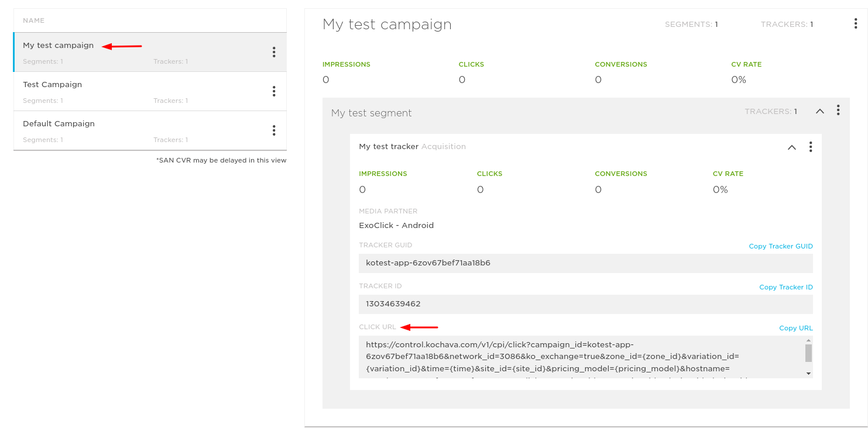Select My test campaign in list
This screenshot has width=868, height=428.
click(x=58, y=46)
